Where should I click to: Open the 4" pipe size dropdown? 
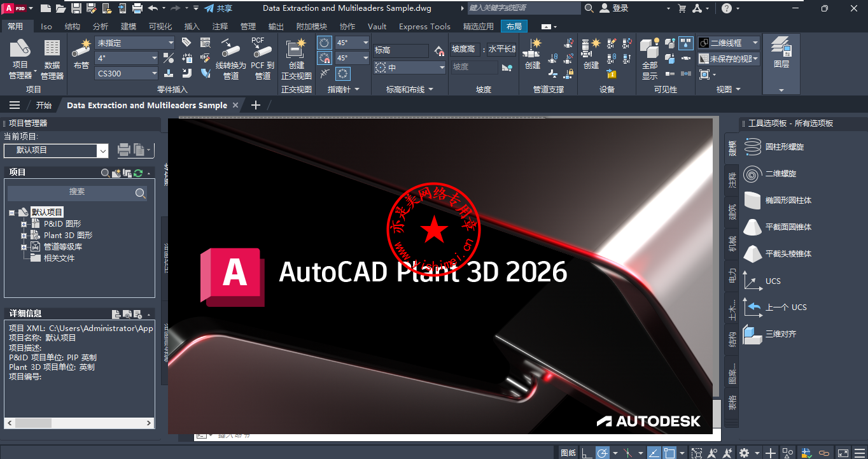127,58
